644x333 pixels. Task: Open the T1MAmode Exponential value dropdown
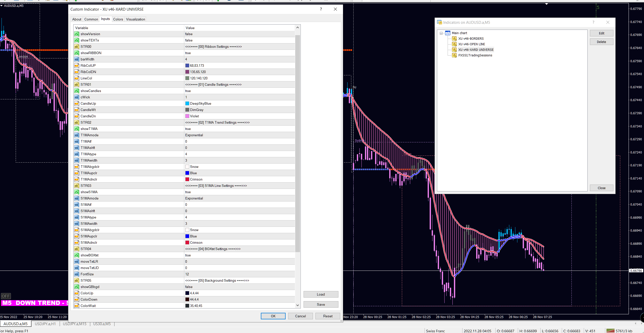pyautogui.click(x=194, y=135)
